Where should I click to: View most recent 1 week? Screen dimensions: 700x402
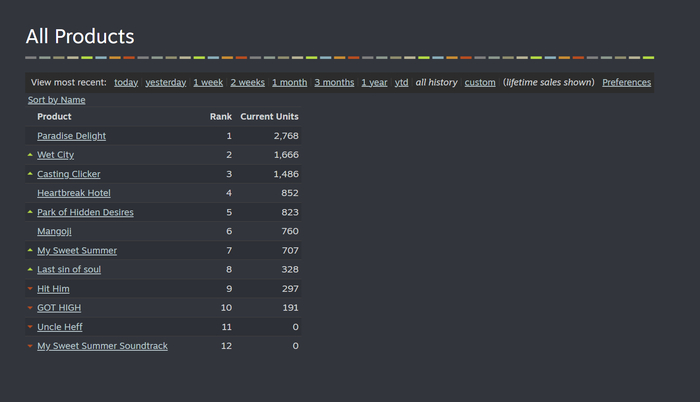[x=208, y=82]
